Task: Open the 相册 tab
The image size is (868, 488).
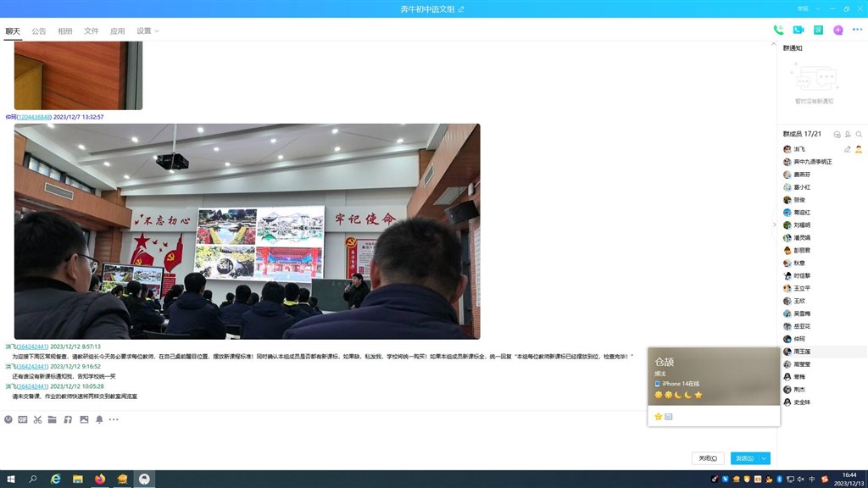Action: click(65, 31)
